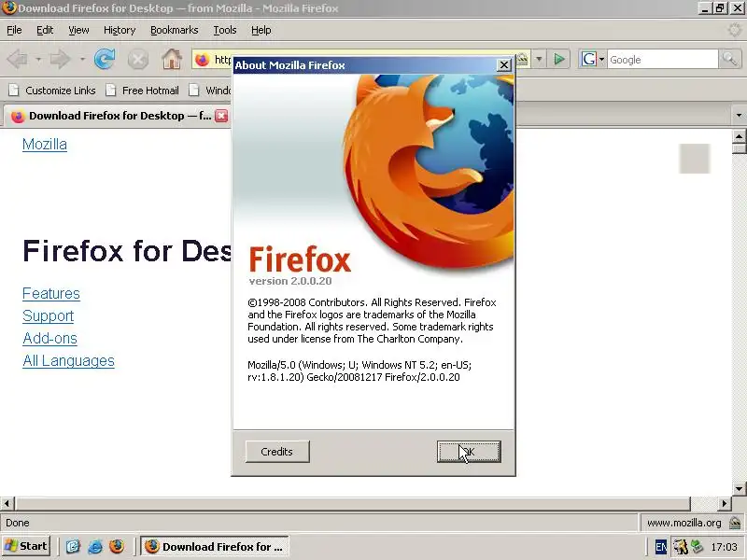Open the File menu
Image resolution: width=747 pixels, height=560 pixels.
(x=14, y=30)
